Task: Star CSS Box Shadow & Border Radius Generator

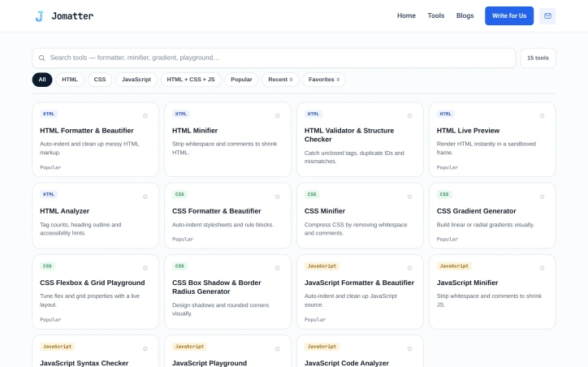Action: 278,268
